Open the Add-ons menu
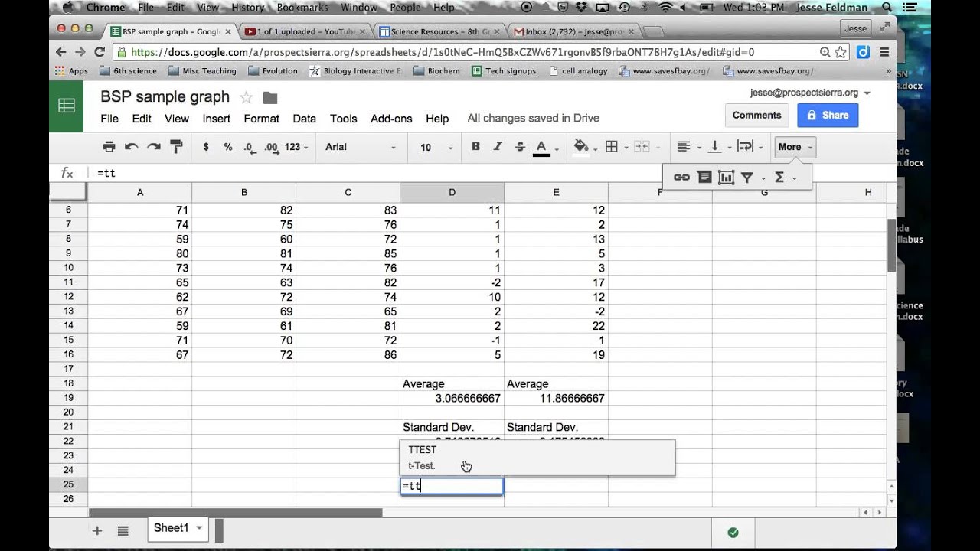The height and width of the screenshot is (551, 980). 391,119
